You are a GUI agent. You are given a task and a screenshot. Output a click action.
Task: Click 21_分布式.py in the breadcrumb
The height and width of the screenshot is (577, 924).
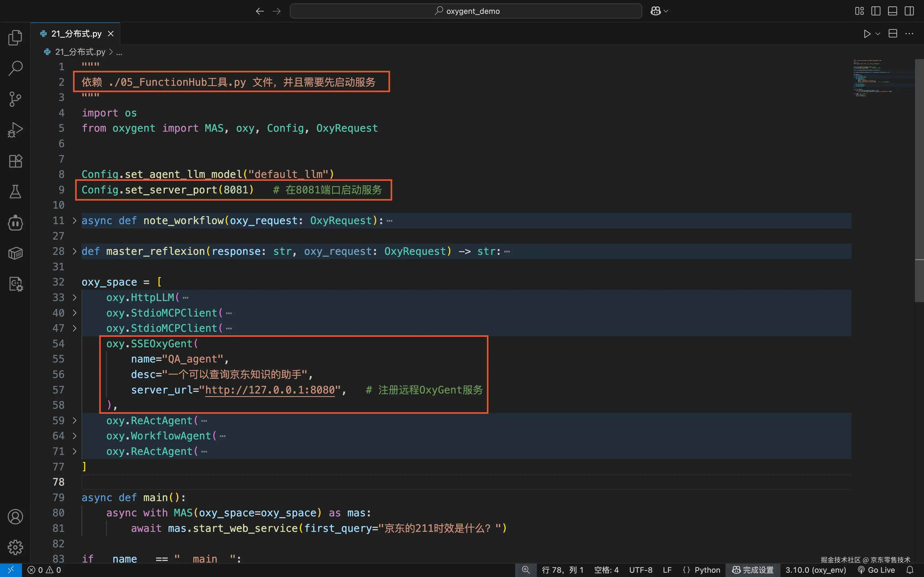80,52
